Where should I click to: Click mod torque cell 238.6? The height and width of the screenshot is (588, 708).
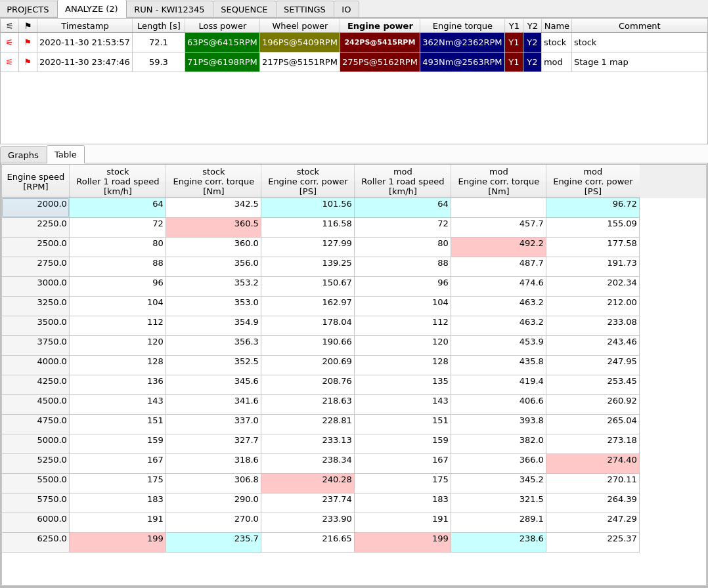pos(498,543)
